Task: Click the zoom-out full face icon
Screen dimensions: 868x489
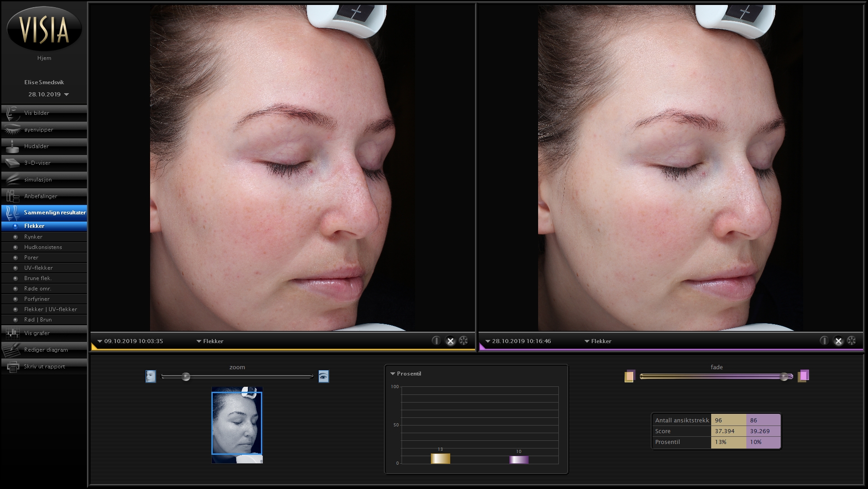Action: click(151, 376)
